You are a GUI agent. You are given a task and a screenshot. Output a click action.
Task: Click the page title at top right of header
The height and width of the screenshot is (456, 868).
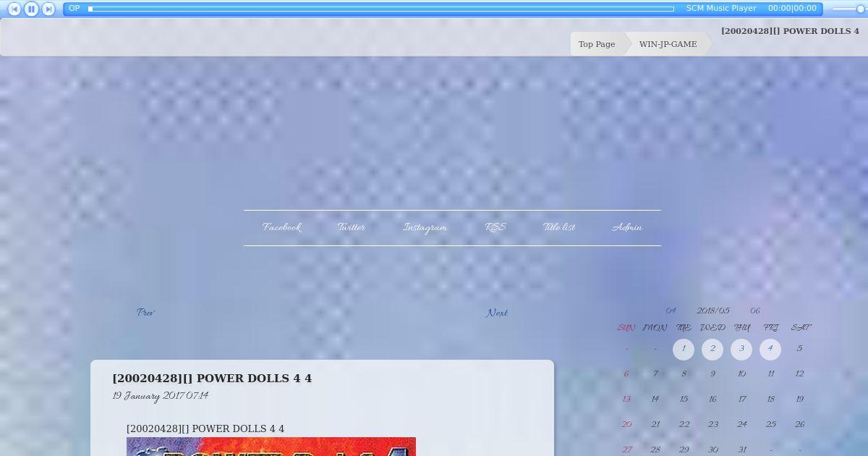coord(790,31)
